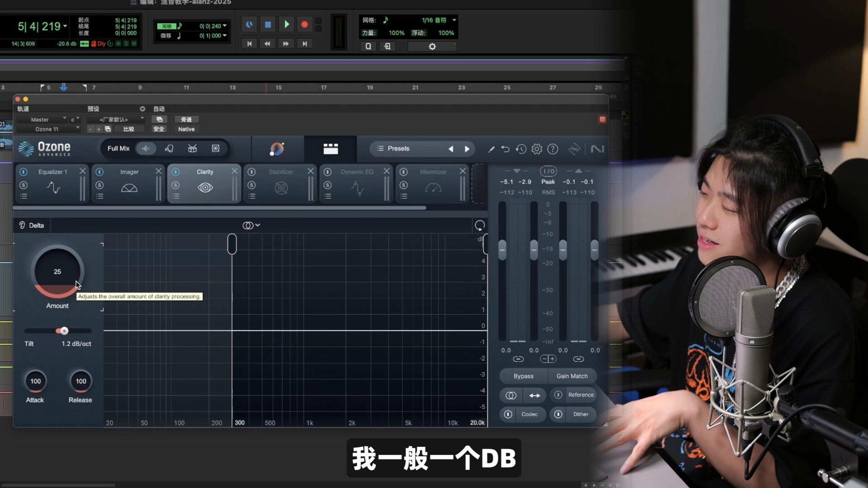Select the Stabilizer module icon
Viewport: 868px width, 488px height.
click(281, 188)
